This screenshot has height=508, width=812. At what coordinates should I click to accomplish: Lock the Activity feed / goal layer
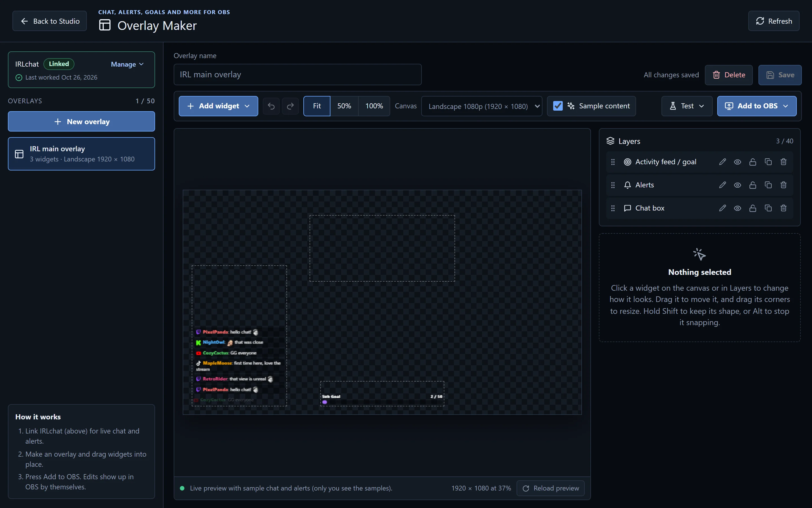click(753, 162)
